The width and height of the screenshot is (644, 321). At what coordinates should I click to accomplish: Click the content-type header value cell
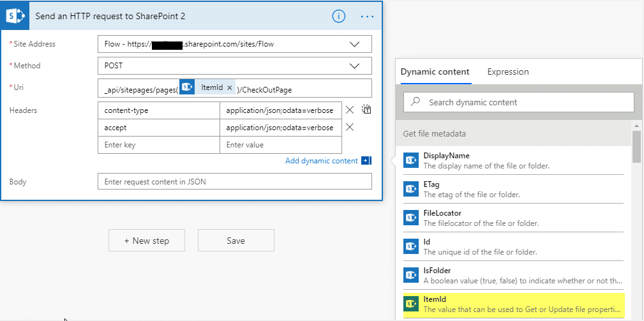tap(281, 110)
